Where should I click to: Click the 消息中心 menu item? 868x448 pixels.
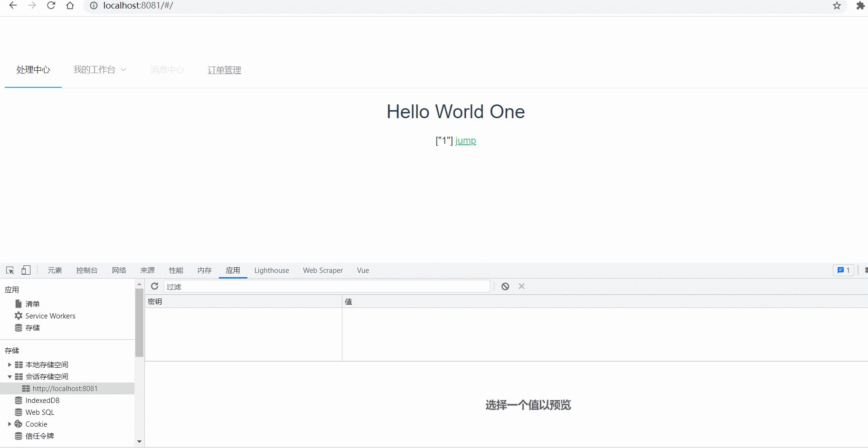[x=167, y=70]
